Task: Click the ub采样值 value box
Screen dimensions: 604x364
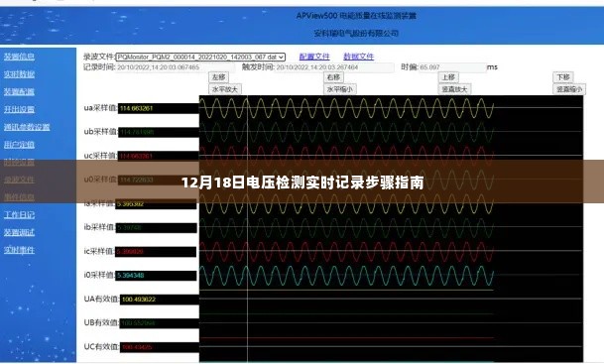Action: [159, 133]
